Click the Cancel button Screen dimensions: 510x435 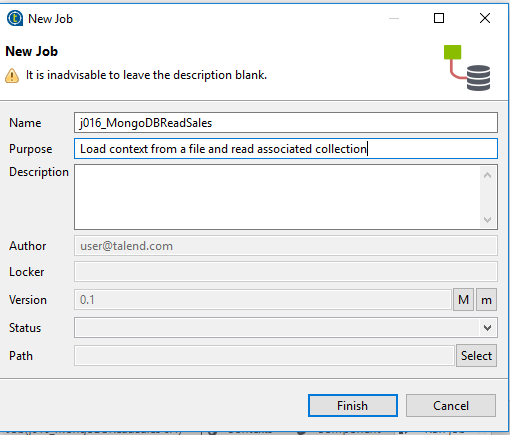pos(451,406)
